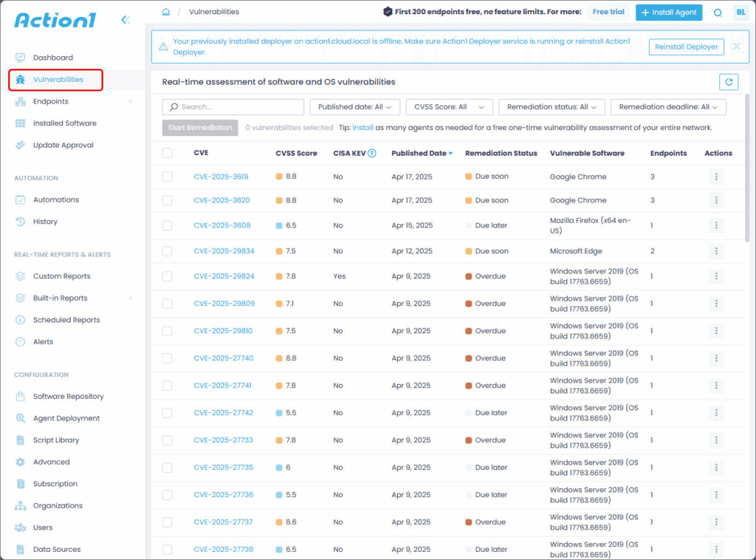Click the blue 6.5 severity swatch for CVE-2025-3608
This screenshot has width=756, height=560.
coord(278,225)
